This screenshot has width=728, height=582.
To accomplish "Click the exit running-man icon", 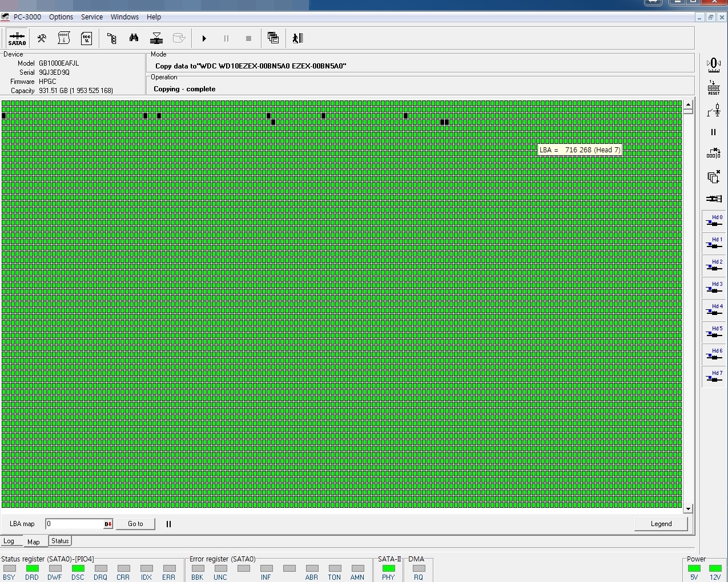I will 297,38.
